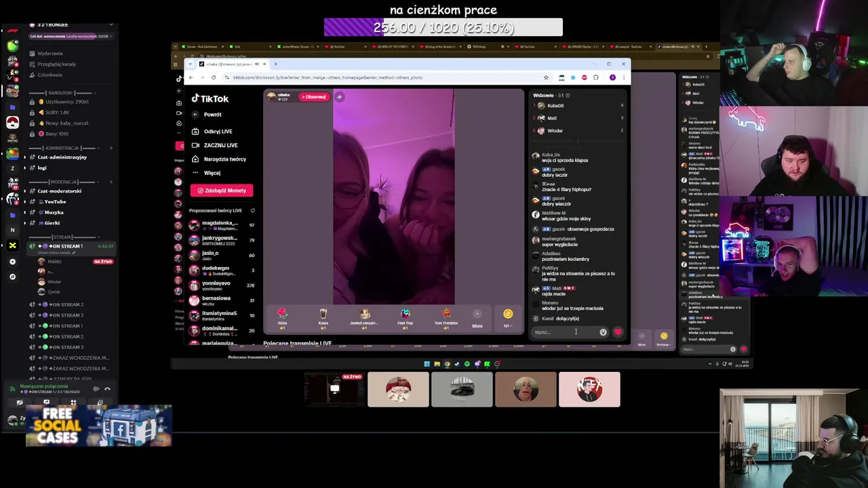Select the black car participant tile
868x488 pixels.
(462, 390)
